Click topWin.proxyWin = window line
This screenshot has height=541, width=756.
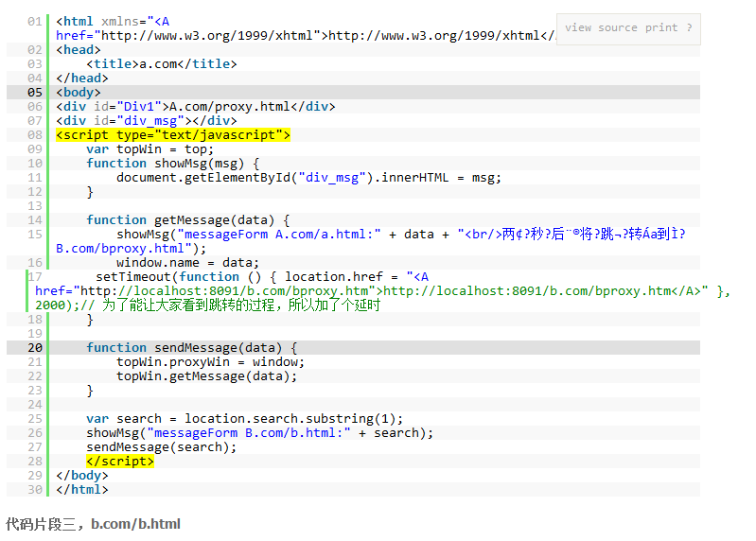coord(210,362)
